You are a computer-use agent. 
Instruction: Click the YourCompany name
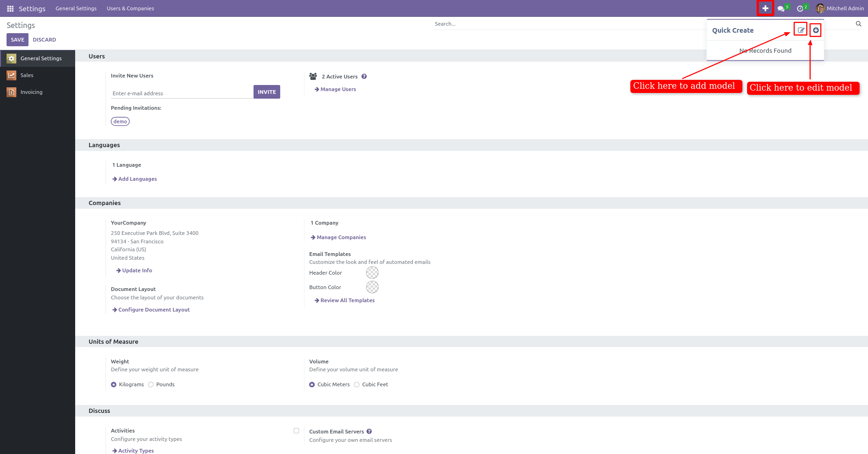128,223
